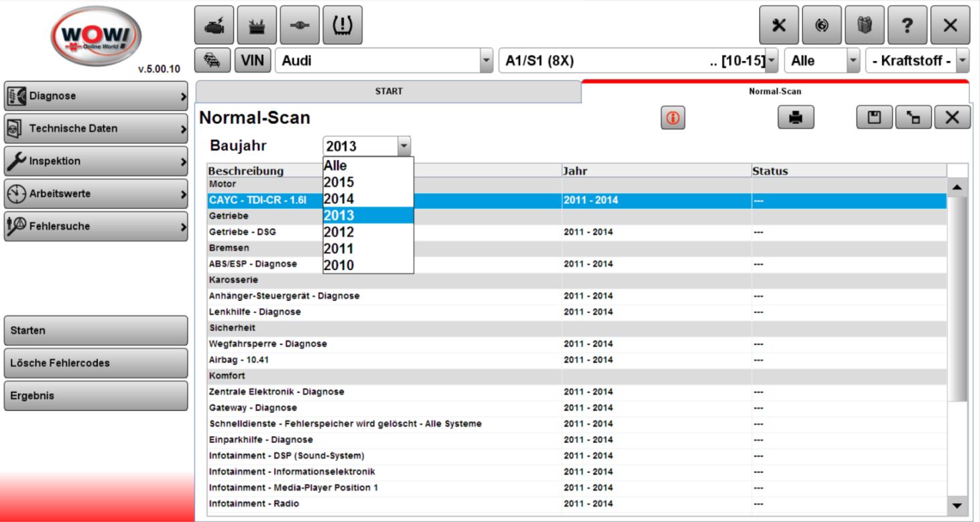The width and height of the screenshot is (980, 522).
Task: Close the Normal-Scan panel with X
Action: click(952, 117)
